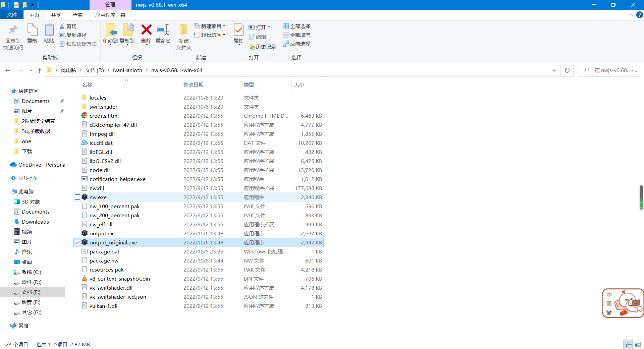
Task: Click the refresh icon beside address bar
Action: (x=567, y=70)
